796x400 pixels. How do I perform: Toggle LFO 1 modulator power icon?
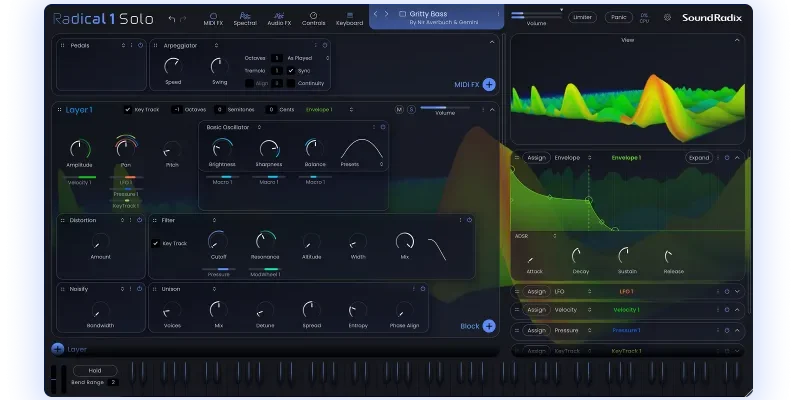pyautogui.click(x=727, y=292)
